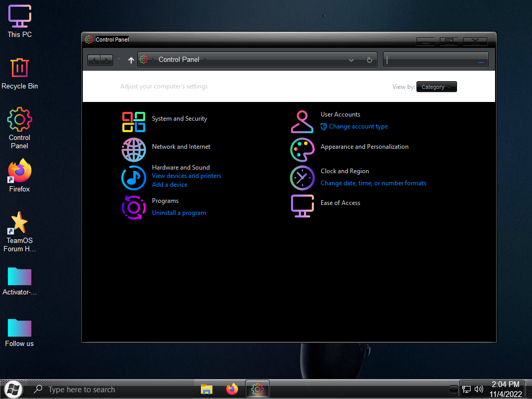The image size is (532, 399).
Task: Click the Ease of Access monitor icon
Action: pos(302,206)
